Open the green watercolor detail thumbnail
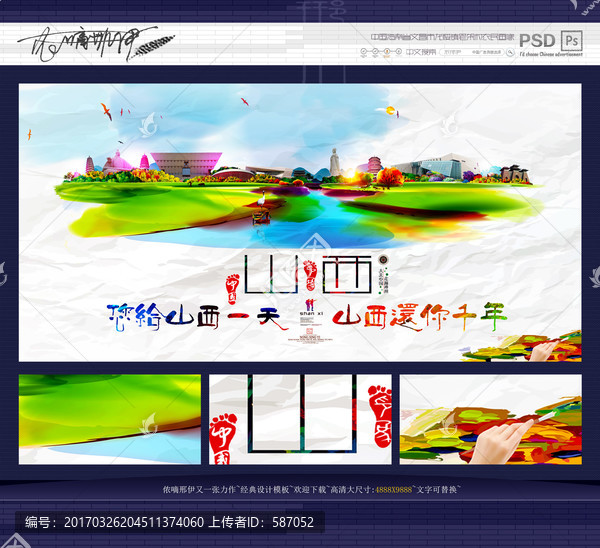600x548 pixels. 110,419
